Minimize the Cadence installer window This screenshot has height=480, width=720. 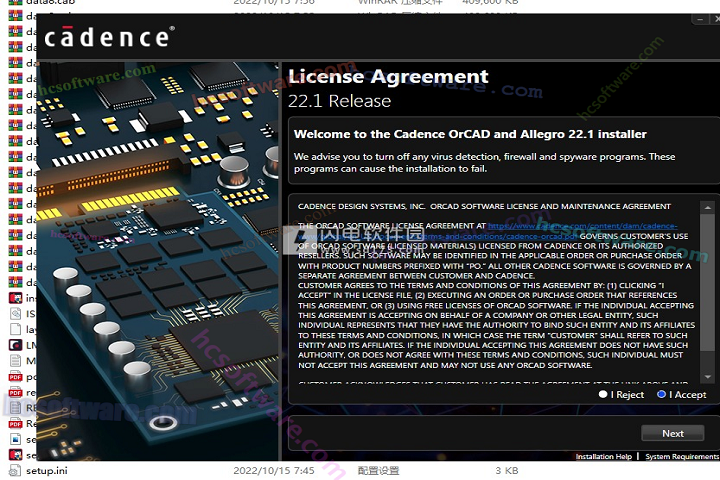[x=700, y=19]
